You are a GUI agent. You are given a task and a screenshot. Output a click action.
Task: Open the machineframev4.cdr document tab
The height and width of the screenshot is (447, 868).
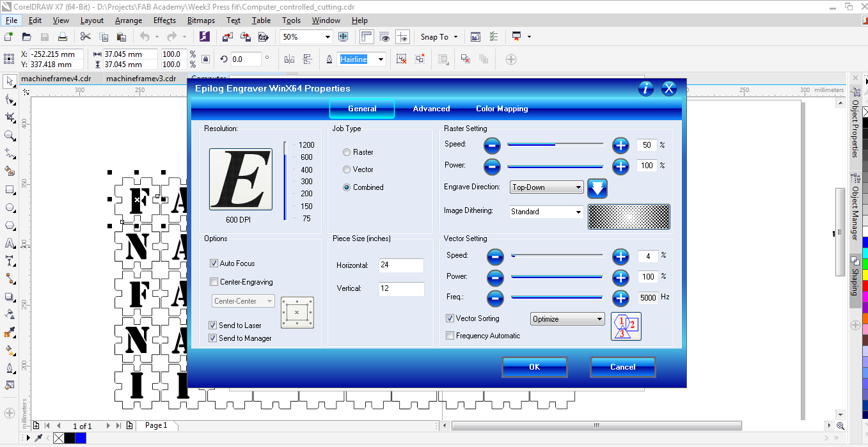56,79
